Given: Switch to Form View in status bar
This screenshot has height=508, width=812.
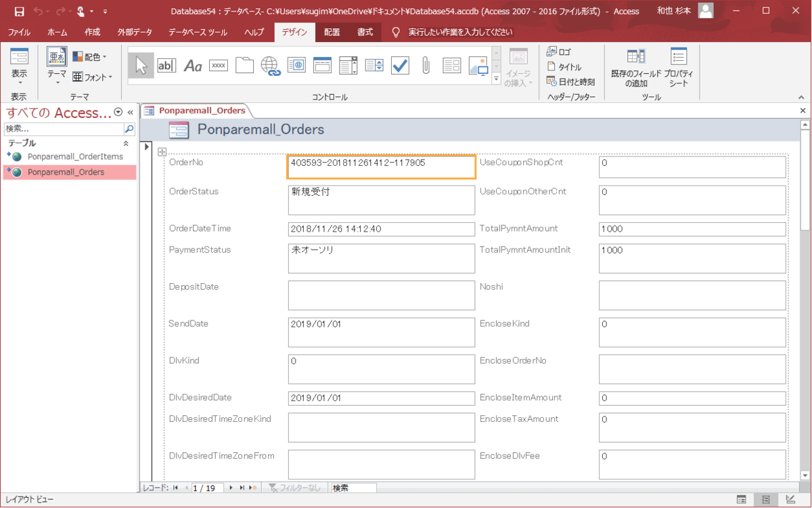Looking at the screenshot, I should point(742,500).
